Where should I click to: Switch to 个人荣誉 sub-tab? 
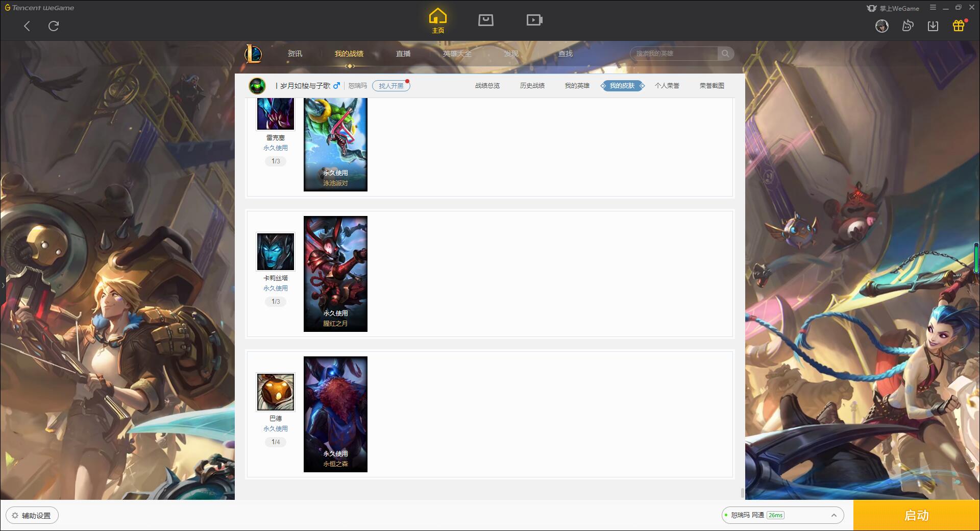(667, 86)
